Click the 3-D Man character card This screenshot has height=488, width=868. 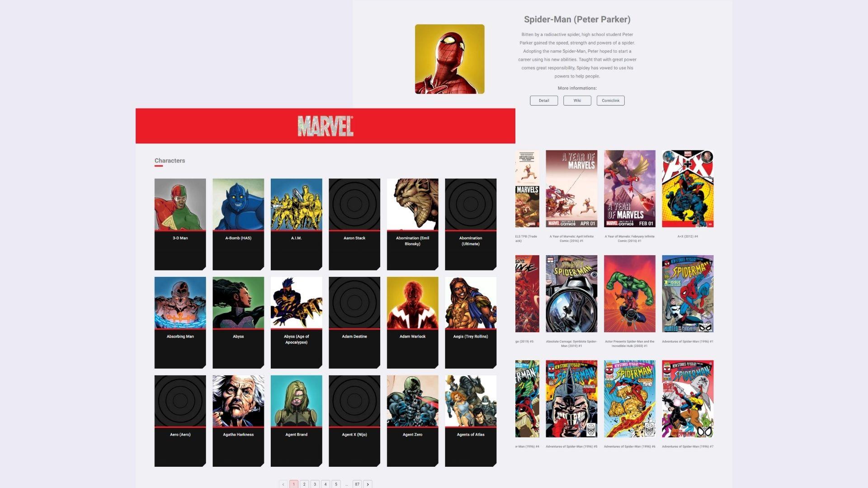(180, 224)
